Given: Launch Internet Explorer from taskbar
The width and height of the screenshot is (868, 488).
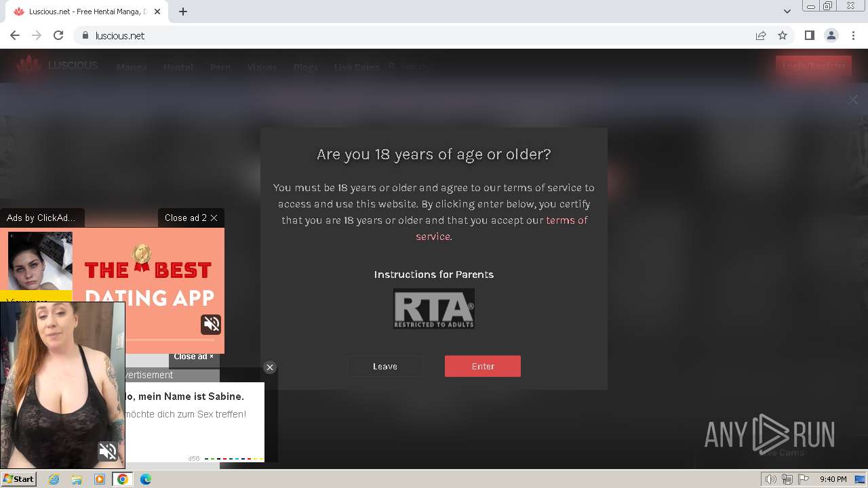Looking at the screenshot, I should coord(54,479).
